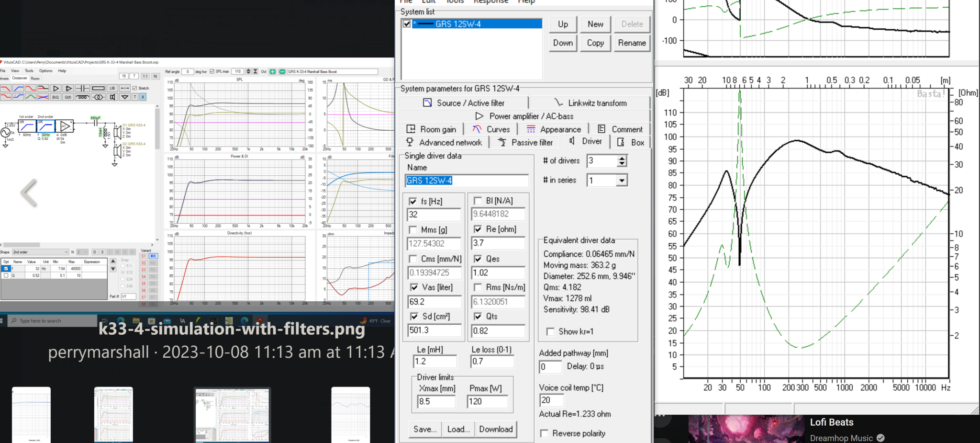Select the wire connection tool in VituixCAD
Viewport: 980px width, 443px height.
[125, 88]
